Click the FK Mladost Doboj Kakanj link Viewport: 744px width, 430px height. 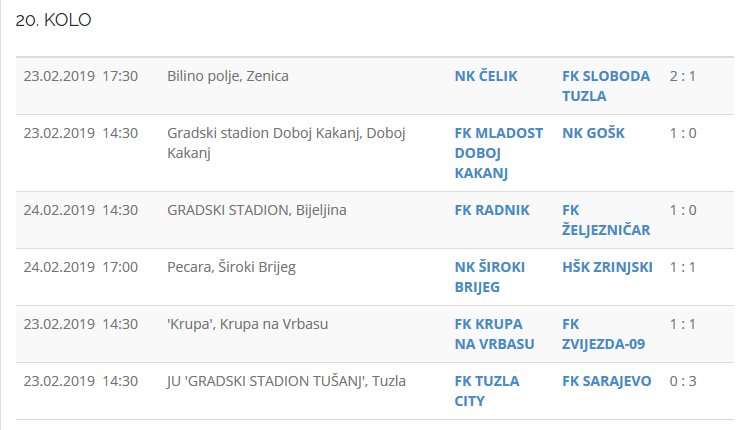[x=498, y=153]
